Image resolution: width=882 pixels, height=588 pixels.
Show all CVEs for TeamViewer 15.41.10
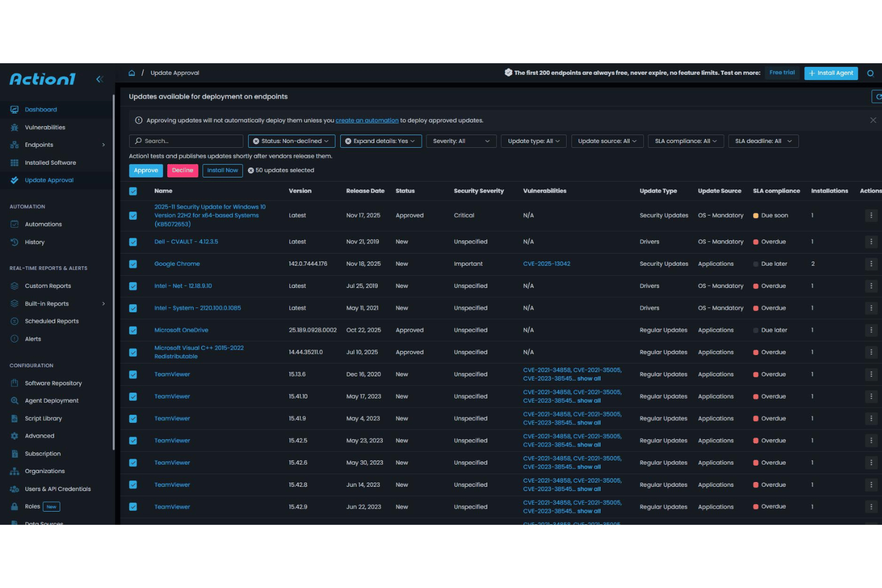point(589,401)
